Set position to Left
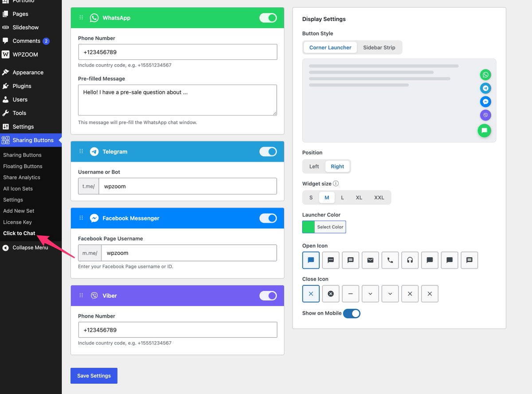This screenshot has height=394, width=532. pos(314,166)
